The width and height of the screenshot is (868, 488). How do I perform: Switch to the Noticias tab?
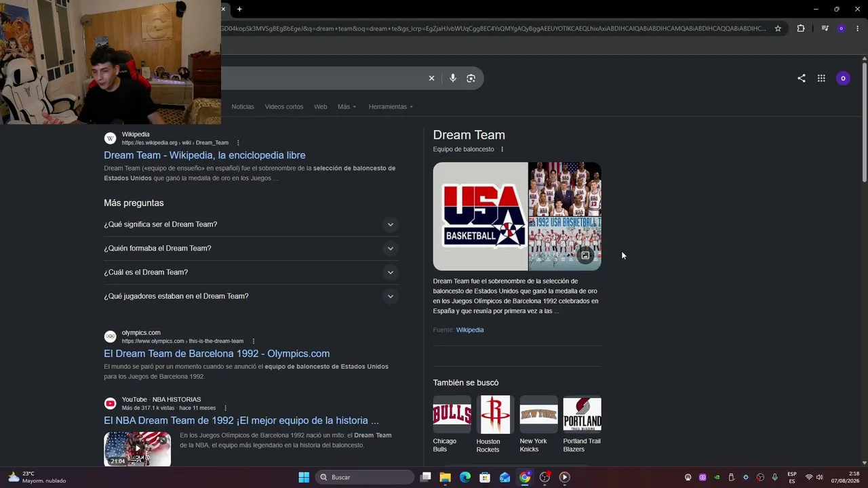click(x=243, y=106)
